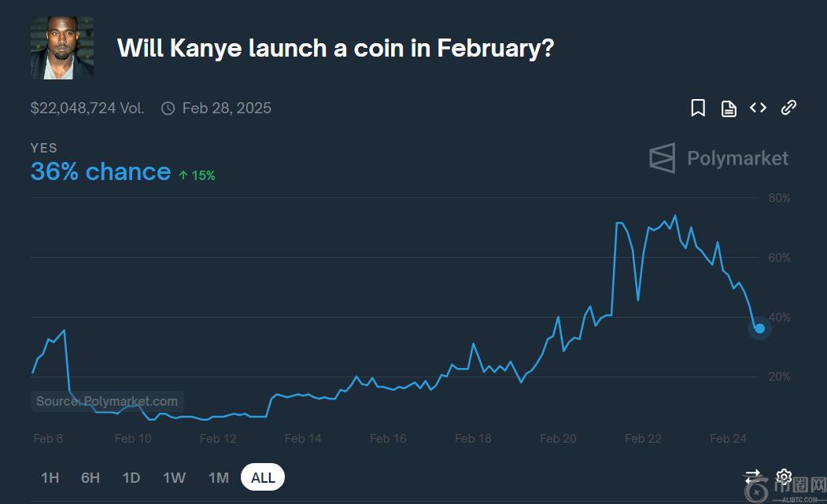The image size is (827, 504).
Task: Choose the ALL time range
Action: (263, 477)
